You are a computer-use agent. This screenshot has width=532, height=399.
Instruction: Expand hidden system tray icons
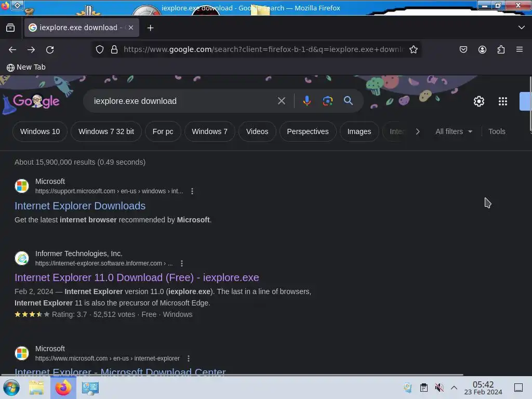(454, 388)
